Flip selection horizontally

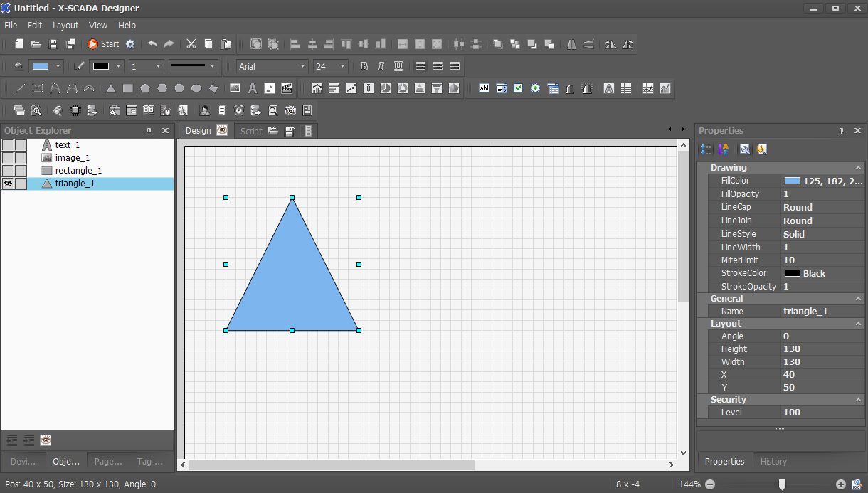point(572,44)
